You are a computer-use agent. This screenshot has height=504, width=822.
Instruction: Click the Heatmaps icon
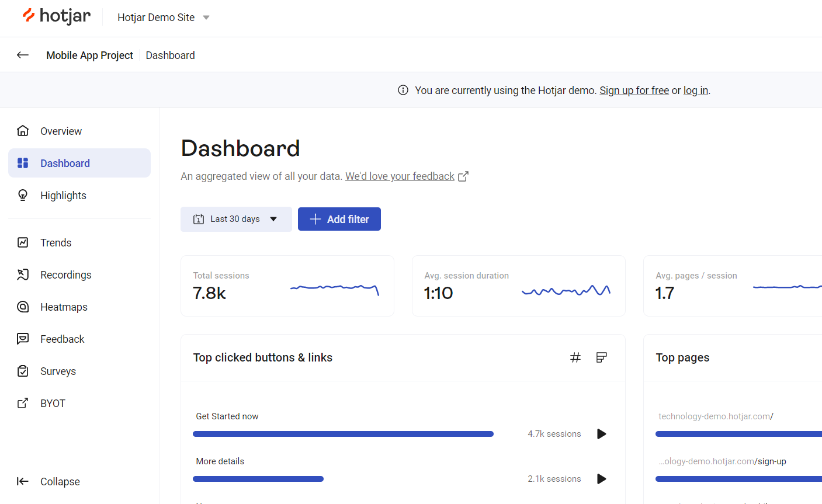click(x=23, y=307)
